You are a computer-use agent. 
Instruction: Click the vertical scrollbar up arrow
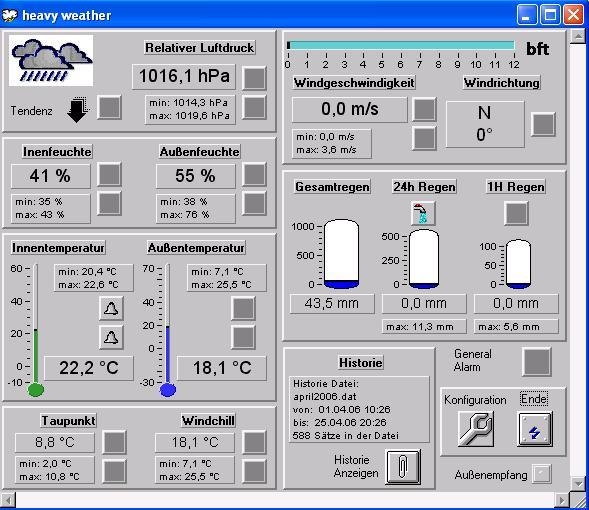[x=578, y=37]
